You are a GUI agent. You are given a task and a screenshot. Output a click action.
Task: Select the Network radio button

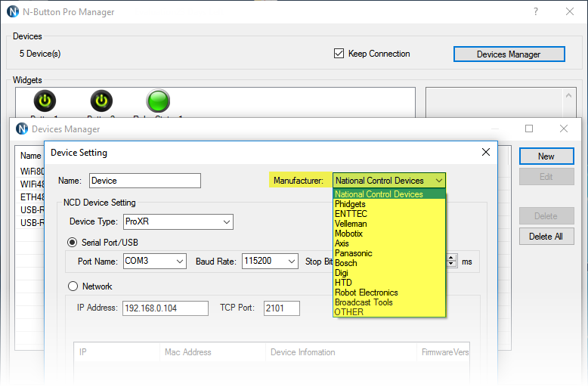point(73,286)
